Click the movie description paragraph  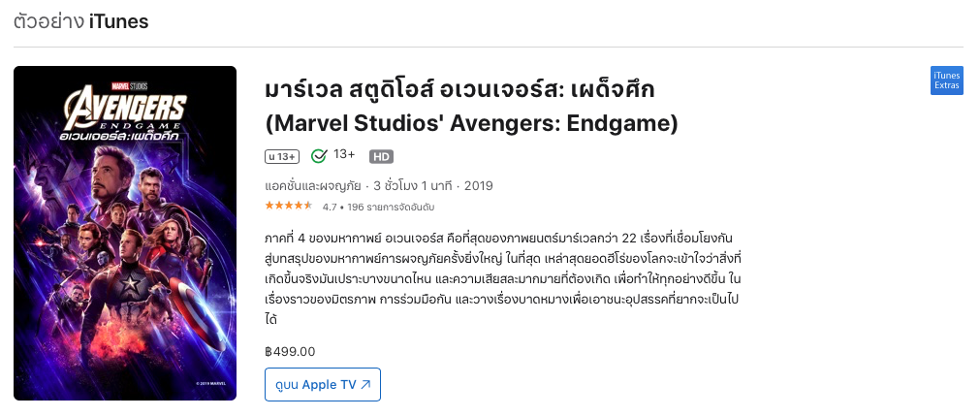[x=502, y=277]
